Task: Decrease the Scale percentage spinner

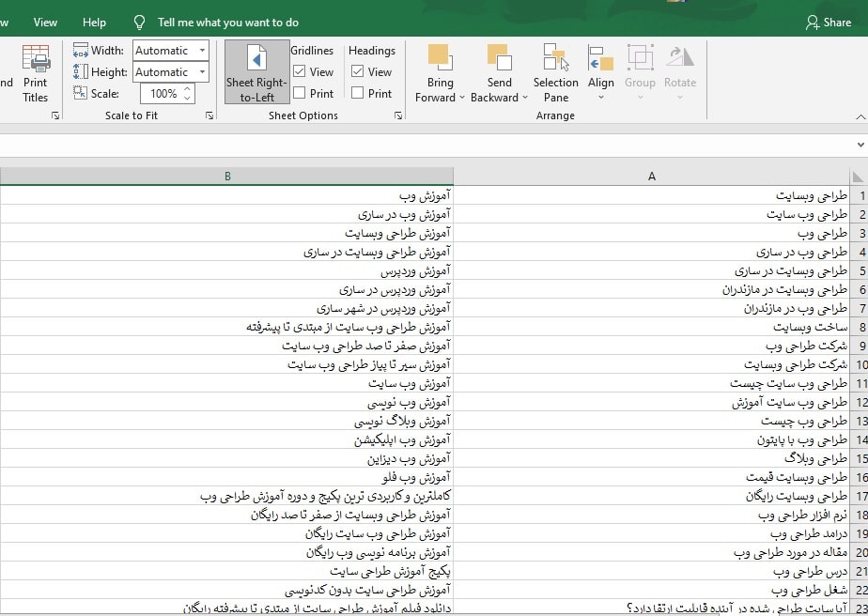Action: [x=187, y=98]
